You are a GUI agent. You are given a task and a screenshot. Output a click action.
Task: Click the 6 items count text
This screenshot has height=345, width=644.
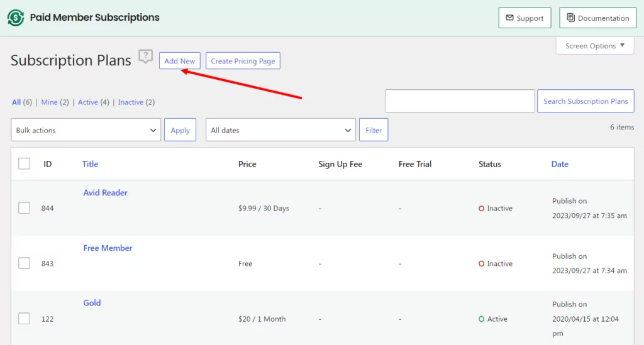622,127
